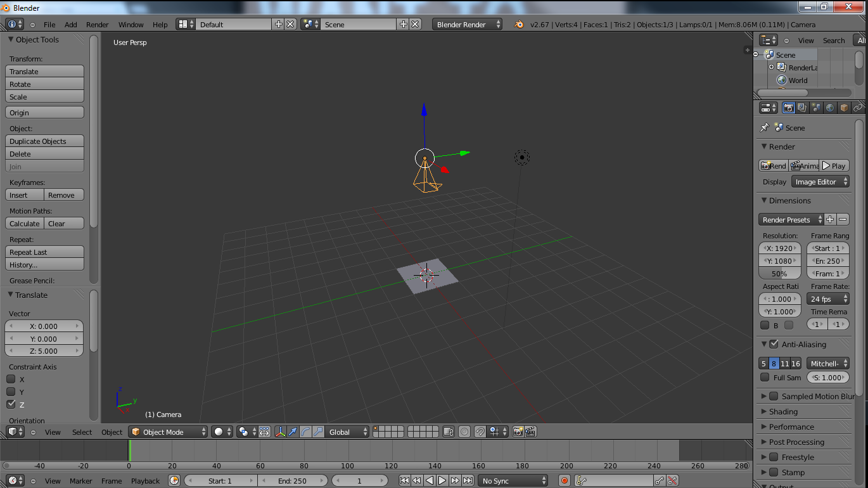Image resolution: width=868 pixels, height=488 pixels.
Task: Toggle proportional editing circle icon
Action: (x=464, y=432)
